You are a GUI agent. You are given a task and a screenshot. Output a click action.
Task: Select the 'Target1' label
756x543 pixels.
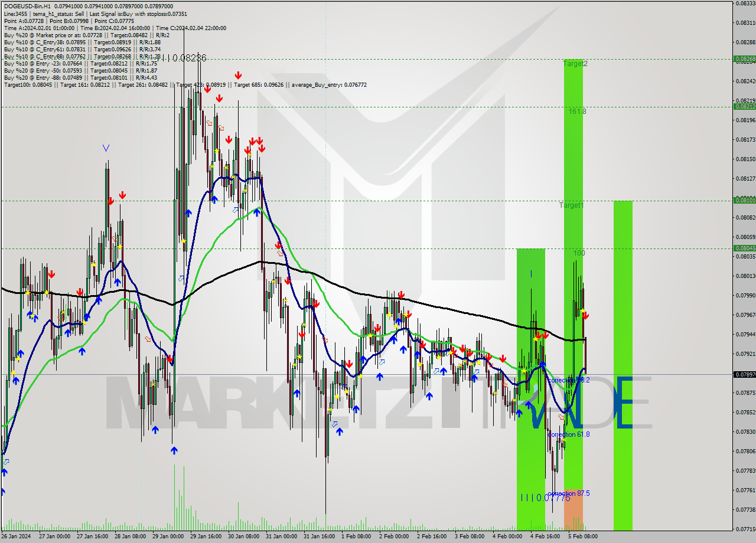(x=571, y=205)
